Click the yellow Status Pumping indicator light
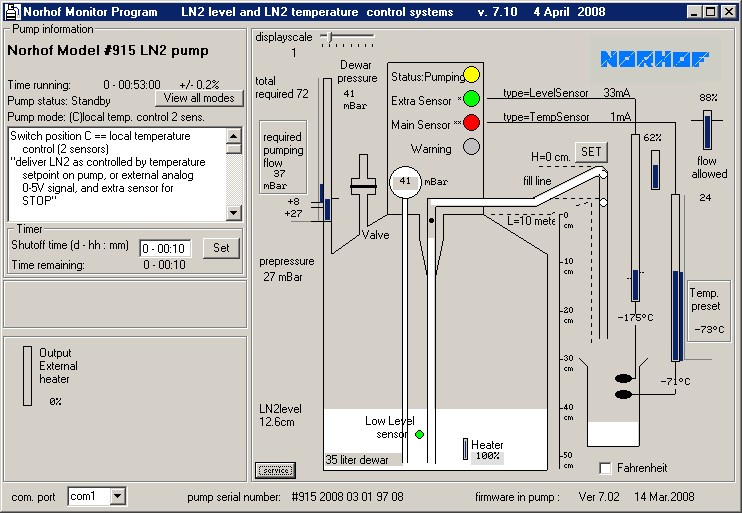 click(471, 75)
